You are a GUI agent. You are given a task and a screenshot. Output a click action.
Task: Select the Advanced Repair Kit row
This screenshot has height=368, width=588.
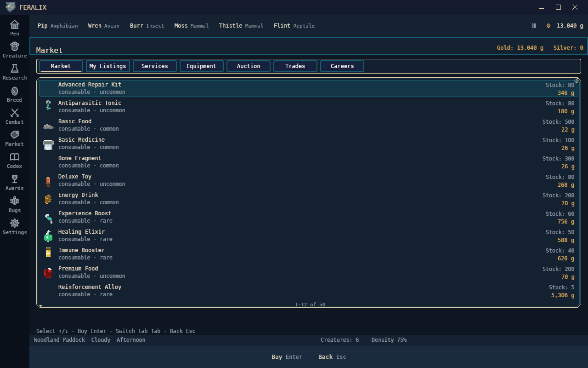coord(309,88)
